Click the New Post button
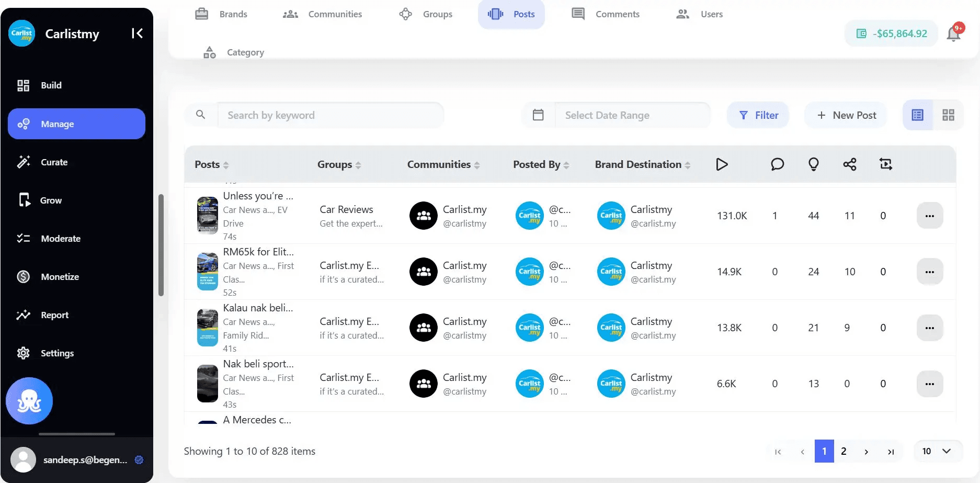 click(x=846, y=115)
